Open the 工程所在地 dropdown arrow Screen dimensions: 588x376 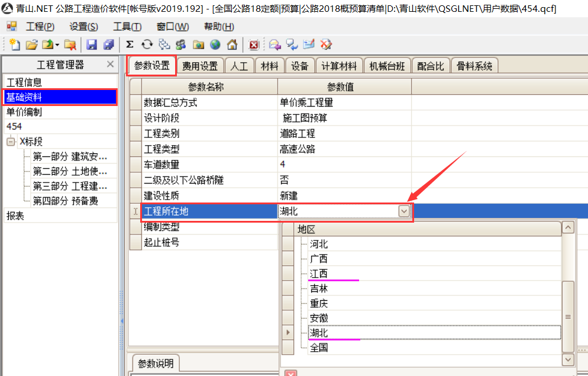pyautogui.click(x=404, y=211)
